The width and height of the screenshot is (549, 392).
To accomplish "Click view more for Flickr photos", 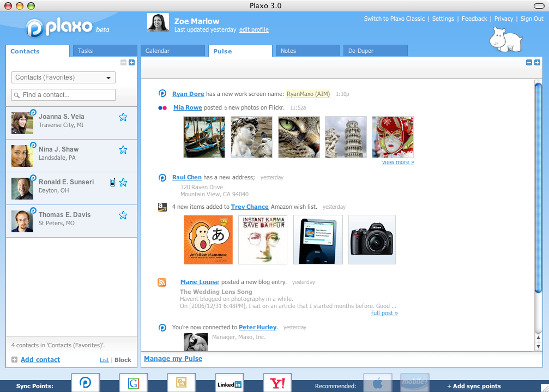I will (x=398, y=162).
